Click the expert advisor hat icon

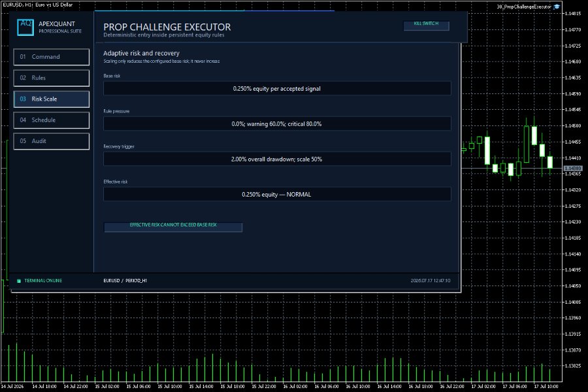point(557,7)
